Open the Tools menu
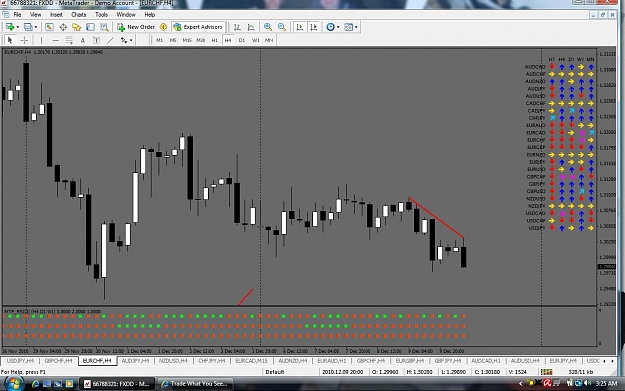 click(x=101, y=15)
